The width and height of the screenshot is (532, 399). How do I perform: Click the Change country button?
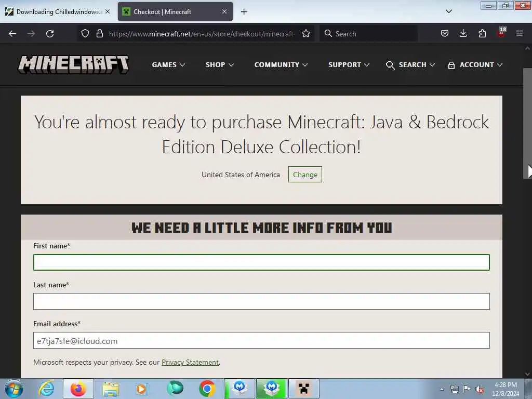(x=305, y=175)
